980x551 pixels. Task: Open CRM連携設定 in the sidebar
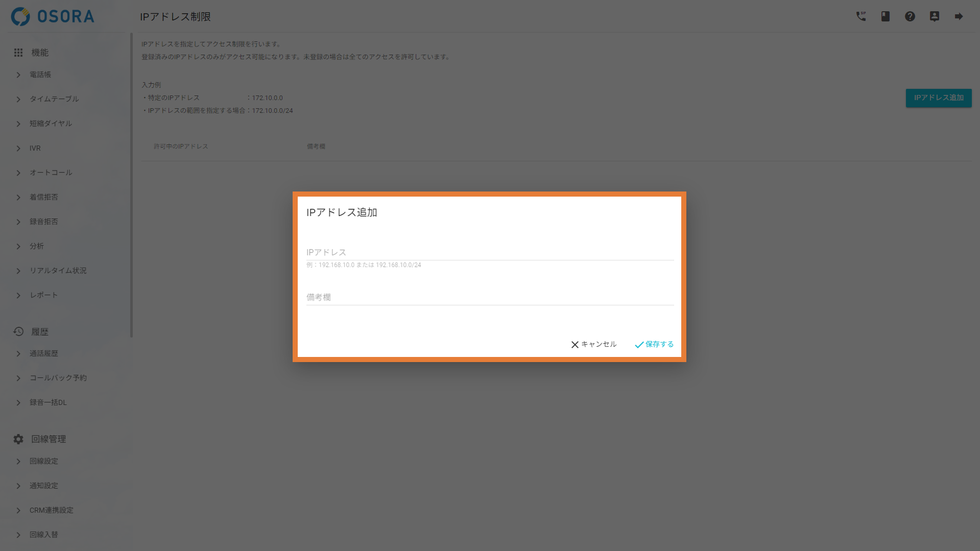[51, 510]
